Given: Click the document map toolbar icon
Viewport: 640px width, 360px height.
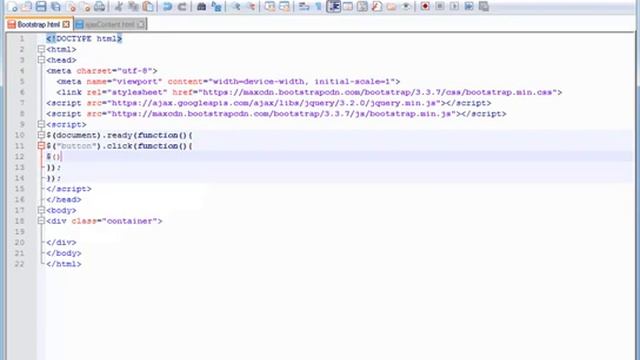Looking at the screenshot, I should (x=362, y=6).
